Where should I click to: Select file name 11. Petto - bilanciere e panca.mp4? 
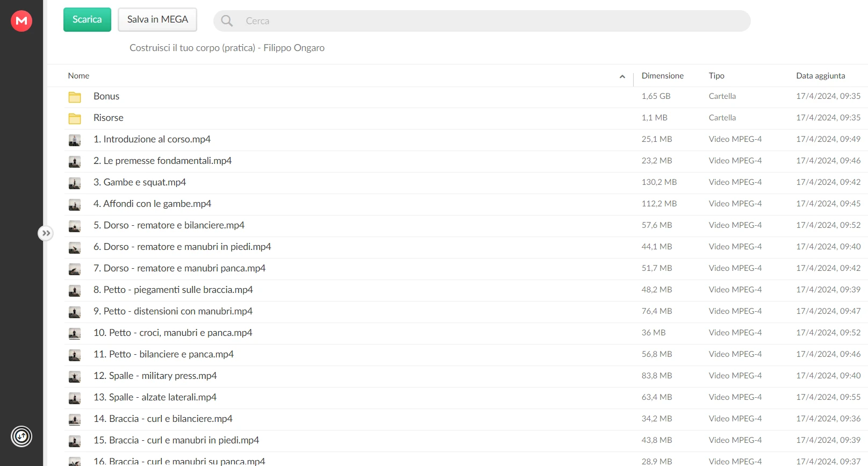(163, 354)
